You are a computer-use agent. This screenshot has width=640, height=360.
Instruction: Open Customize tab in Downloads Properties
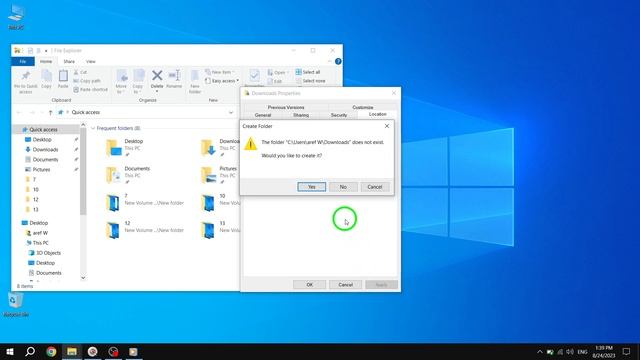[362, 107]
